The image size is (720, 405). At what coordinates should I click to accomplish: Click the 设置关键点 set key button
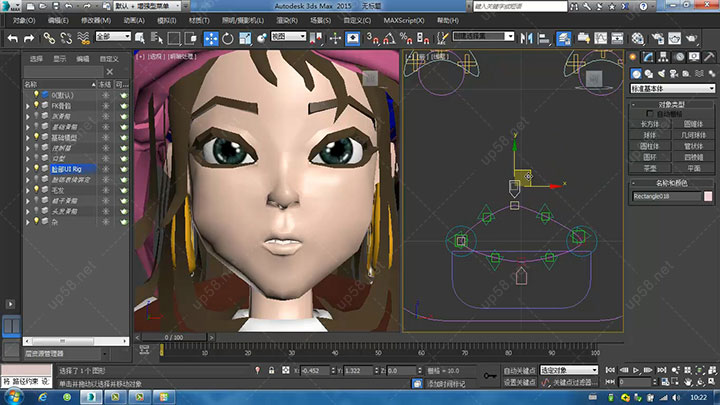[519, 382]
